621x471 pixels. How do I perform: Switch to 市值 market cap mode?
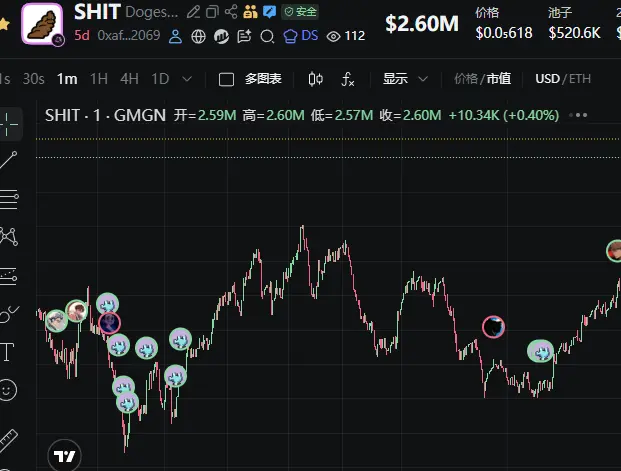click(499, 79)
